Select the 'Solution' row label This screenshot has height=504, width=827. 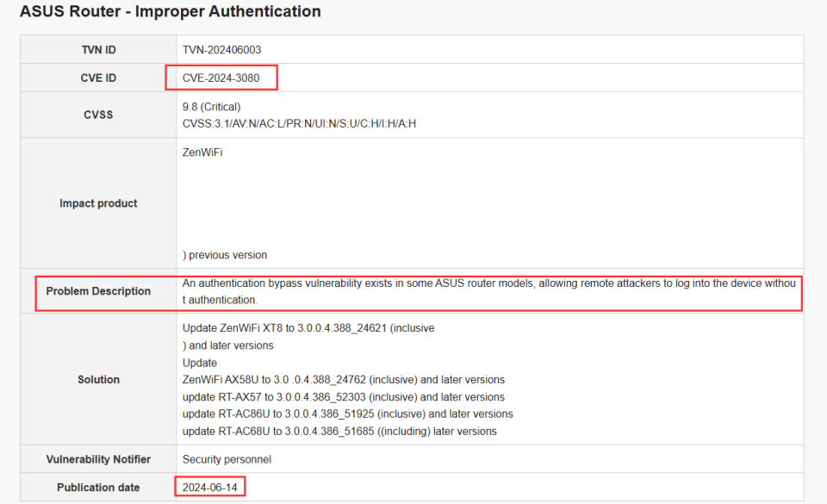point(98,380)
